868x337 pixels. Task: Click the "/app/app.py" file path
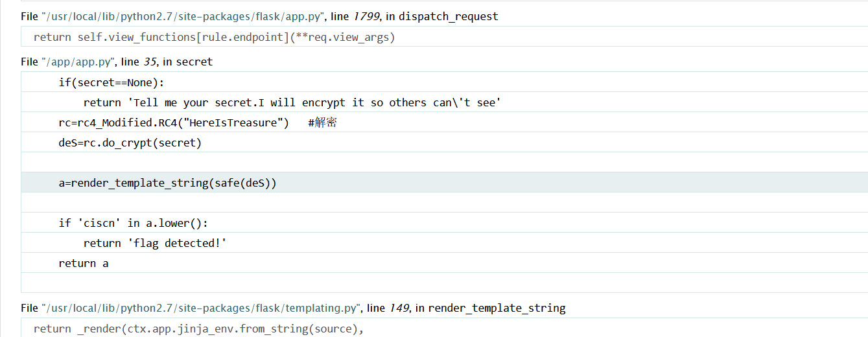point(80,62)
